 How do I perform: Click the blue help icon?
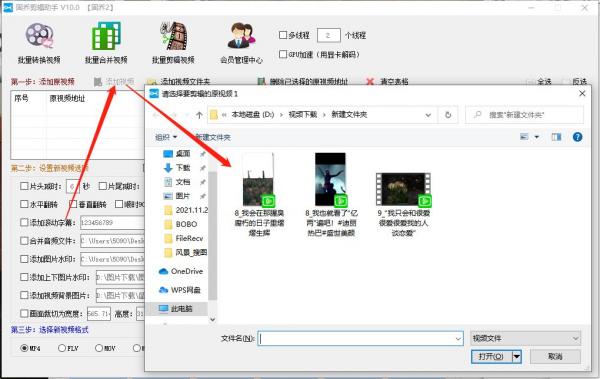577,137
